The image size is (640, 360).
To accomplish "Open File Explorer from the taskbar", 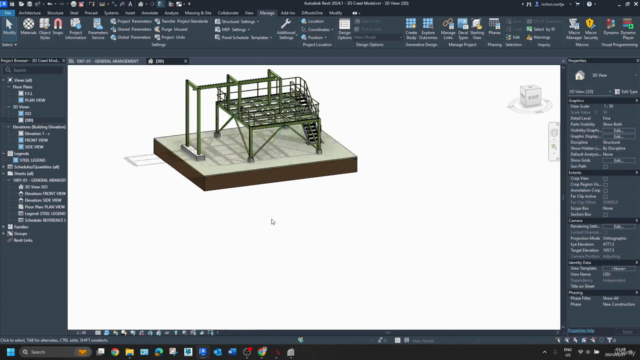I will (x=129, y=352).
